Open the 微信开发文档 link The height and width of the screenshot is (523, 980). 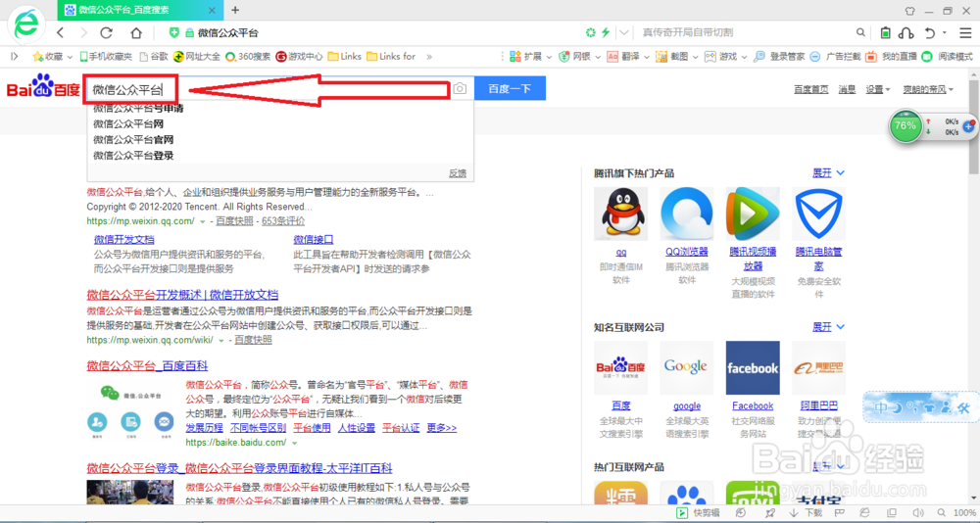pos(123,239)
